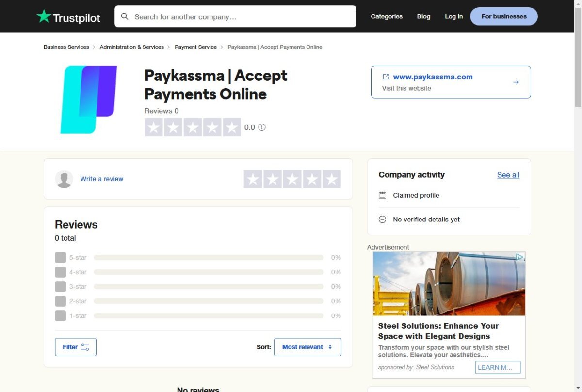582x392 pixels.
Task: Click Log in
Action: click(x=453, y=16)
